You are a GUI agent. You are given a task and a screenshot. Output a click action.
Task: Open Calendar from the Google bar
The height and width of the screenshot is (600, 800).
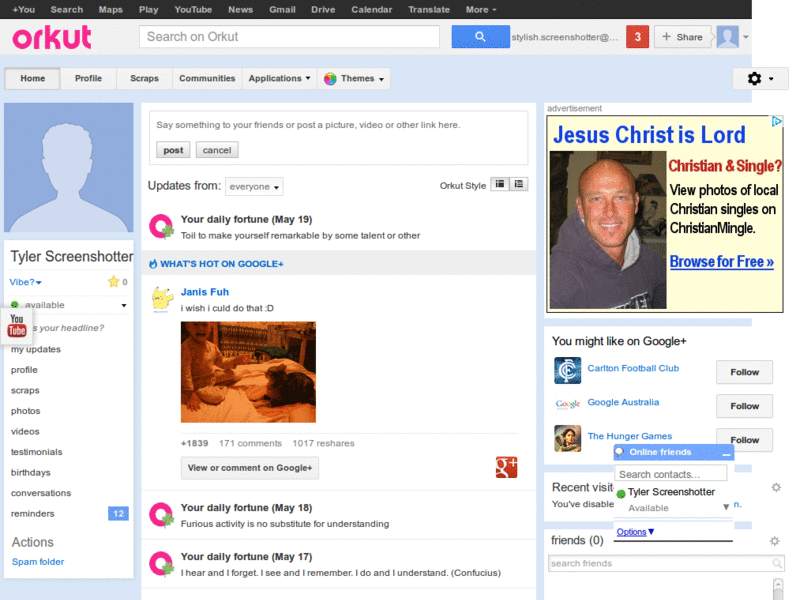click(371, 10)
